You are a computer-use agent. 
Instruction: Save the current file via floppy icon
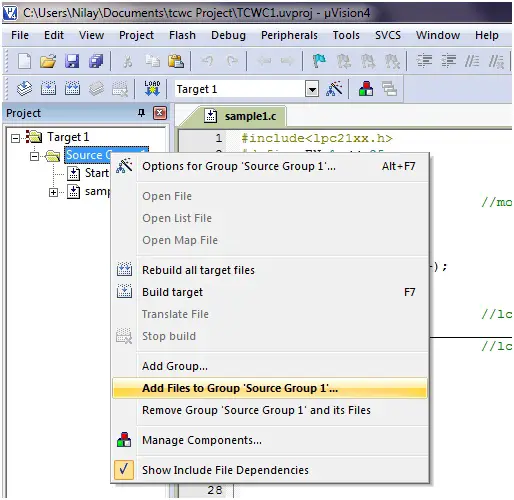click(72, 61)
